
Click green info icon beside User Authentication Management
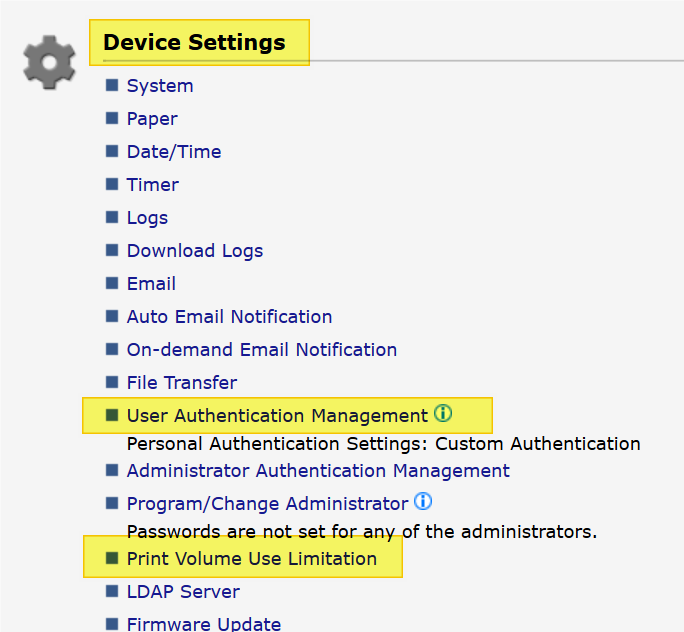click(x=443, y=414)
